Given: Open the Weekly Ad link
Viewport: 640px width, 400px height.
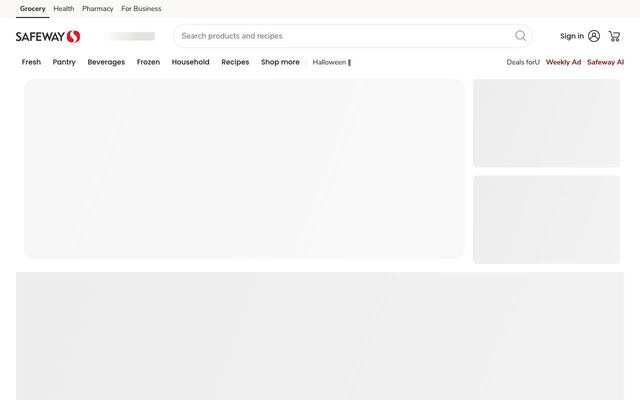Looking at the screenshot, I should coord(563,62).
